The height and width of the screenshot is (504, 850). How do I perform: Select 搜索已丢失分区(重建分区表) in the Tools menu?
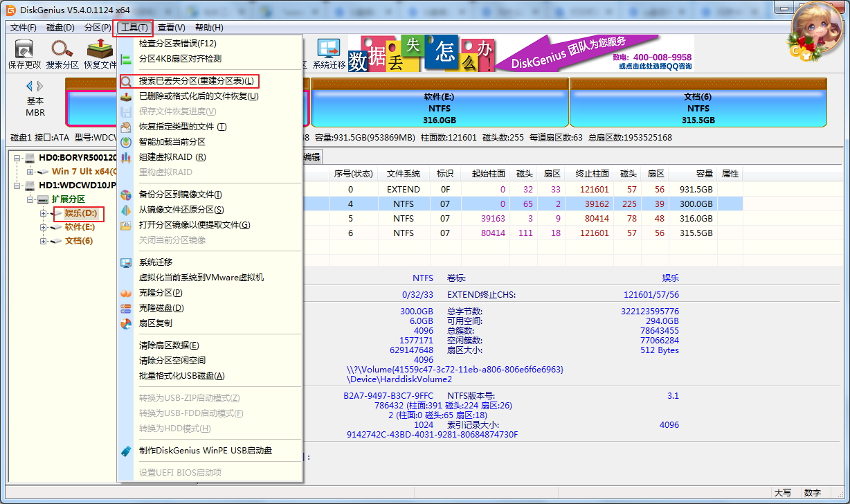pyautogui.click(x=196, y=81)
